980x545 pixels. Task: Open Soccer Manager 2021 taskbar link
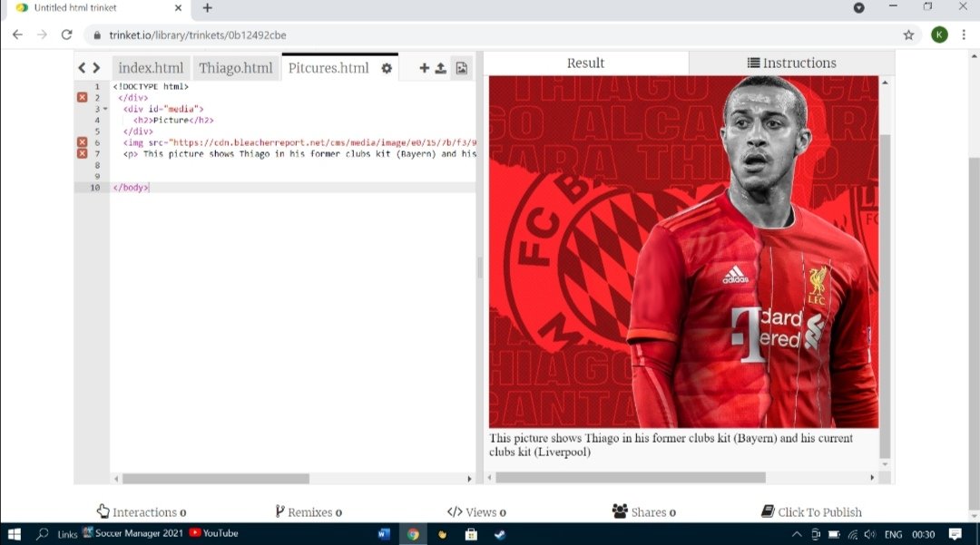[x=133, y=533]
